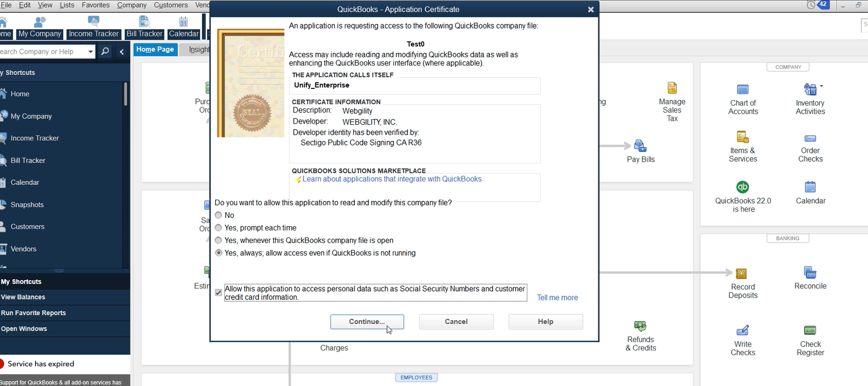Open the Order Checks icon
This screenshot has width=868, height=386.
[810, 138]
